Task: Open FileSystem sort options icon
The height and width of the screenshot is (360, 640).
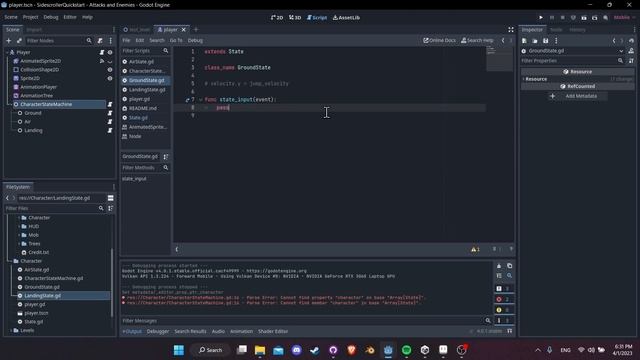Action: [111, 208]
